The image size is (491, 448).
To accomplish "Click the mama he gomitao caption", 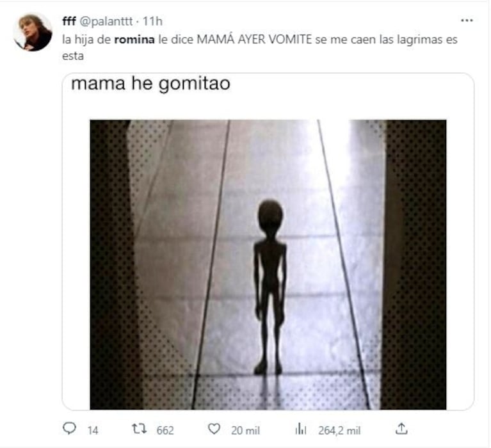I will (x=150, y=84).
